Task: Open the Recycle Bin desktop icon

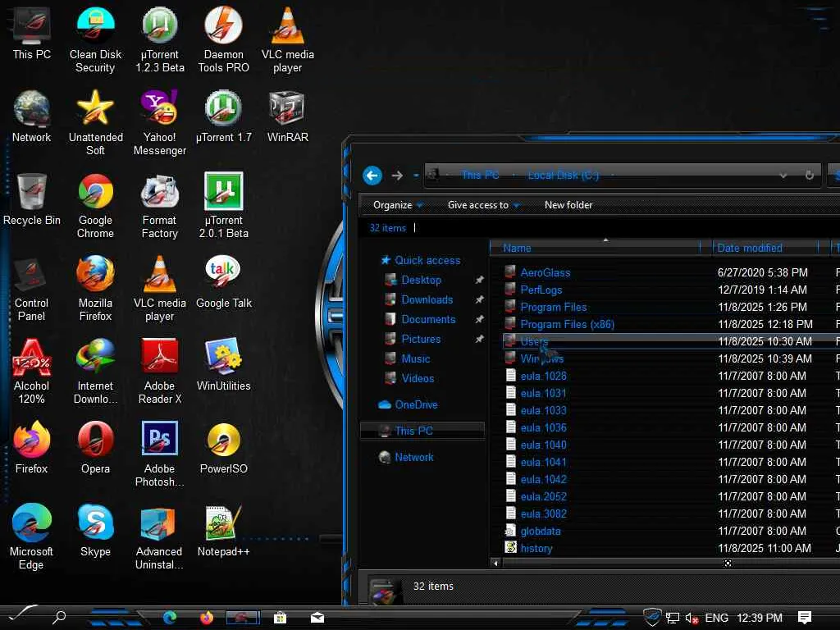Action: coord(32,199)
